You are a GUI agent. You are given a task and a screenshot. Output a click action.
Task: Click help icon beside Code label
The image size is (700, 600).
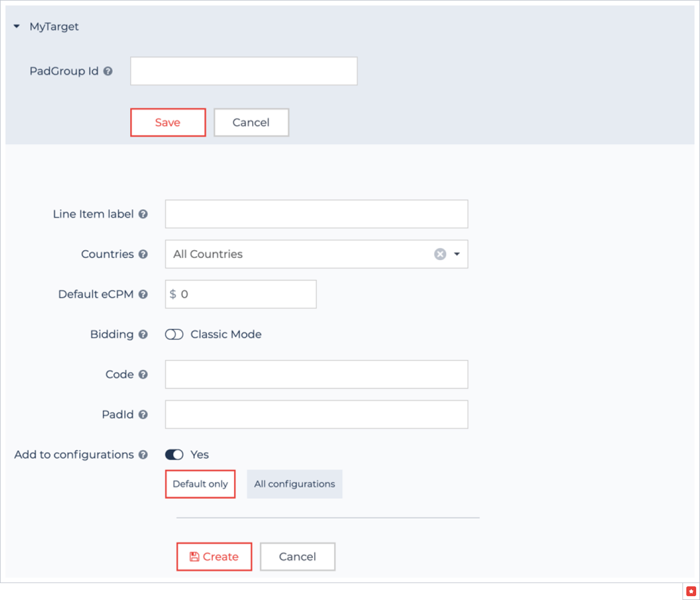(x=143, y=375)
